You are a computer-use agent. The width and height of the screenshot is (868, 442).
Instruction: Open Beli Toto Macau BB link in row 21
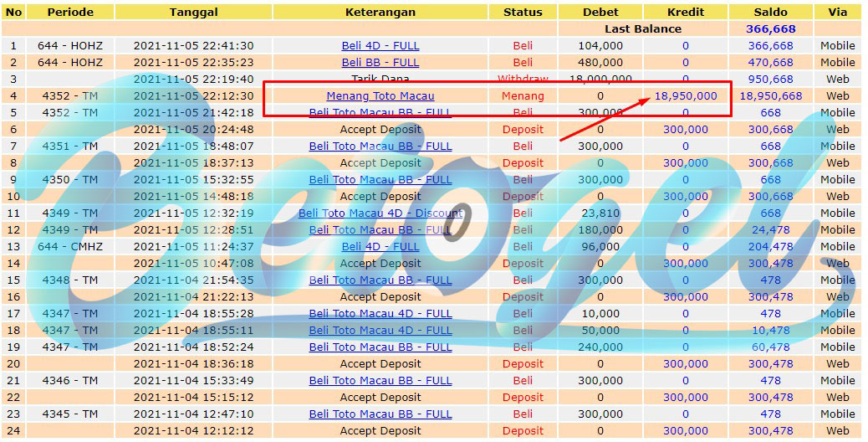(380, 381)
